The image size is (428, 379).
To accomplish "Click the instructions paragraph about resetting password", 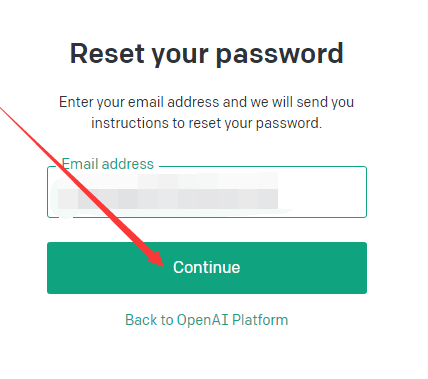I will coord(206,112).
